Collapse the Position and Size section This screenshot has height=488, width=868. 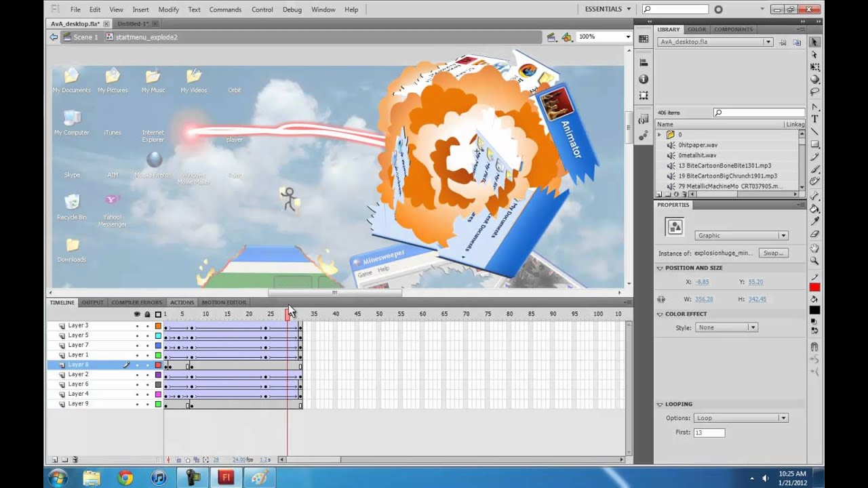click(x=660, y=268)
